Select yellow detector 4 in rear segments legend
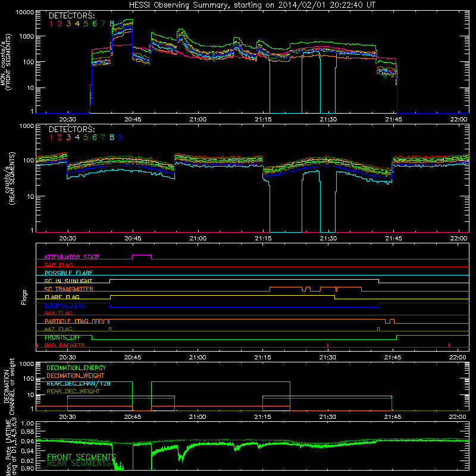This screenshot has height=476, width=476. click(77, 137)
